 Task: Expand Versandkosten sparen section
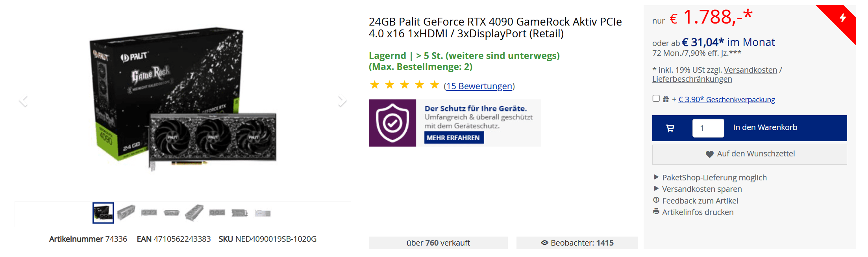tap(656, 189)
